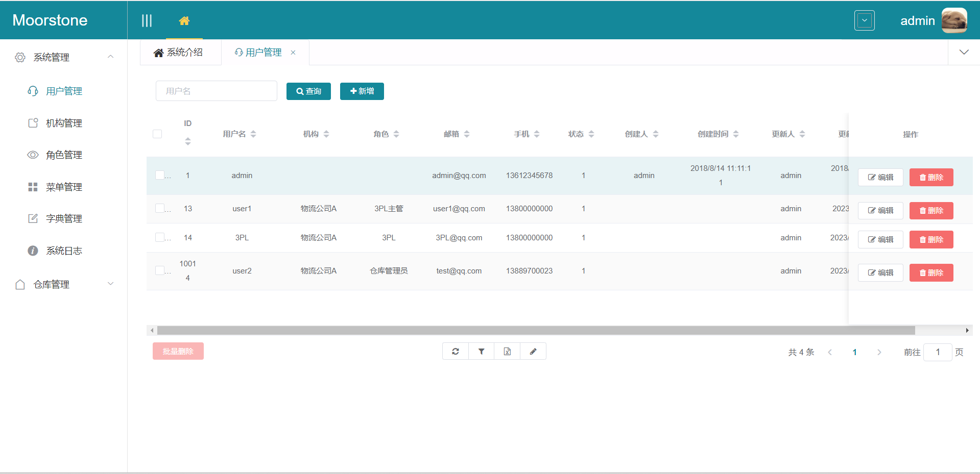This screenshot has width=980, height=474.
Task: Close the 用户管理 tab with the x icon
Action: pos(293,53)
